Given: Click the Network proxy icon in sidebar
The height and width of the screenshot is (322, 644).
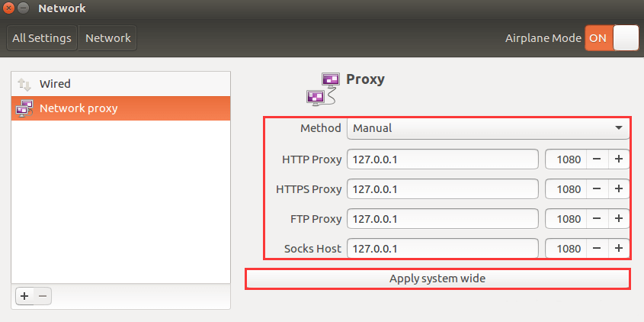Looking at the screenshot, I should click(24, 108).
